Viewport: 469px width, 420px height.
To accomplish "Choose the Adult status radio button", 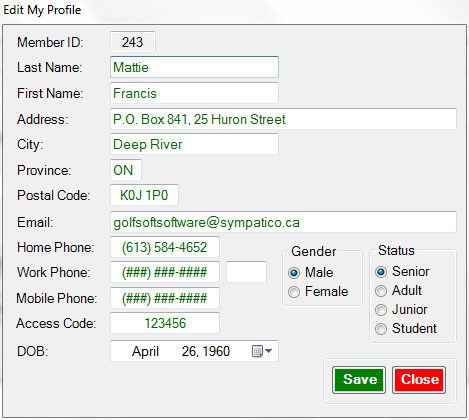I will tap(381, 291).
